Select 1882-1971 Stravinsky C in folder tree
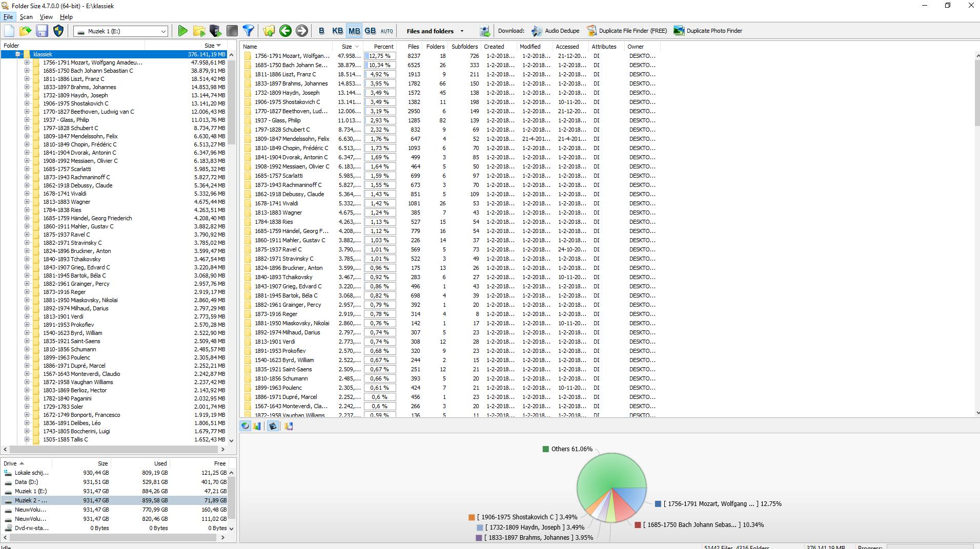 pos(72,243)
